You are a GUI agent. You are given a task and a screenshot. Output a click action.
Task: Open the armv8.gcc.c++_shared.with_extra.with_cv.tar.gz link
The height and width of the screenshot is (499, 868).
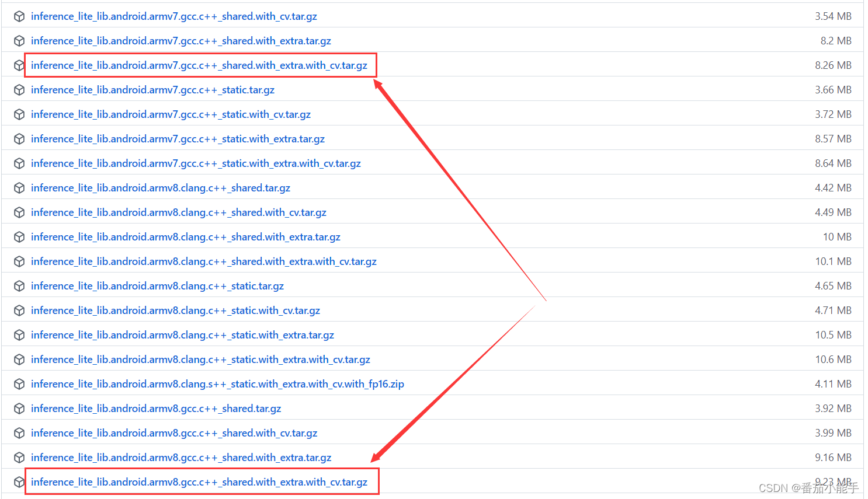tap(200, 481)
